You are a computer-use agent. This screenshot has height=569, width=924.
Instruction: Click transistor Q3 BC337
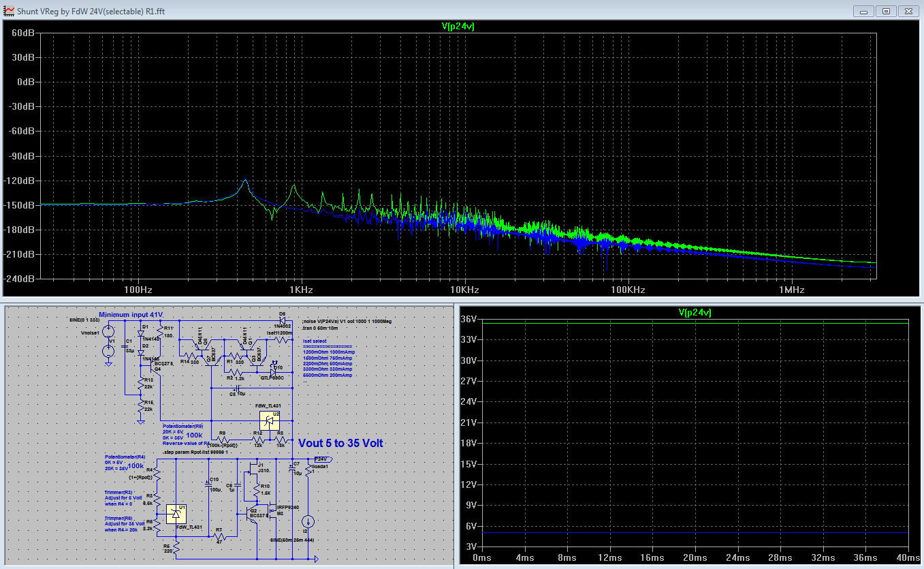[257, 361]
